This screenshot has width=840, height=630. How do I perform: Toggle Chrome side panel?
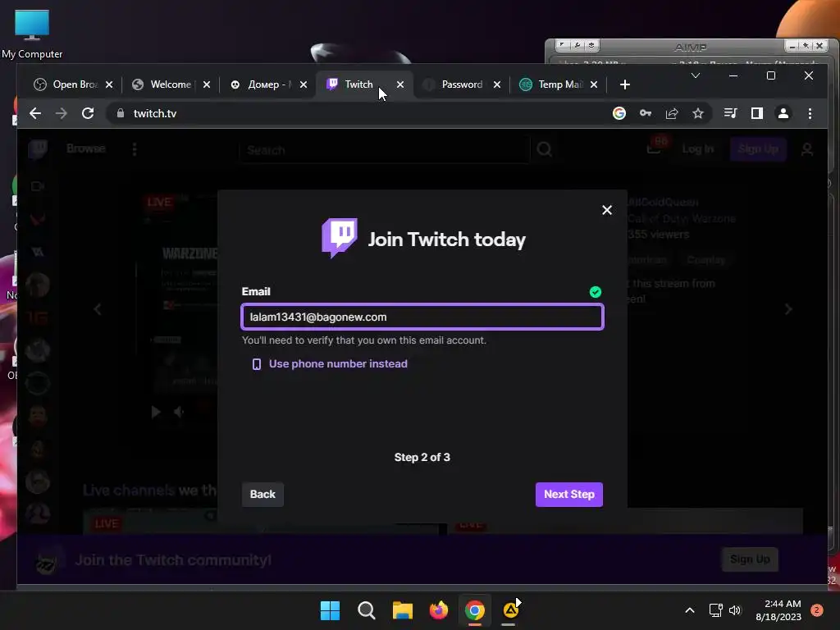757,113
